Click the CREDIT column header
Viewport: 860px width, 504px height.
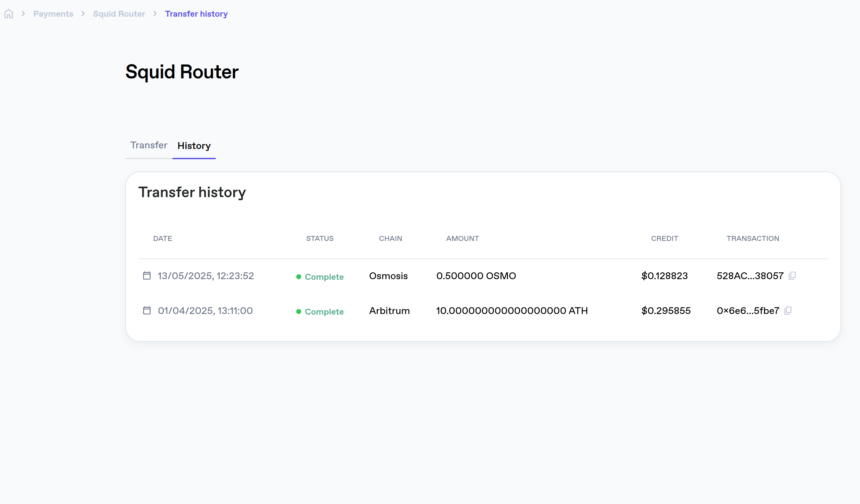(x=664, y=238)
